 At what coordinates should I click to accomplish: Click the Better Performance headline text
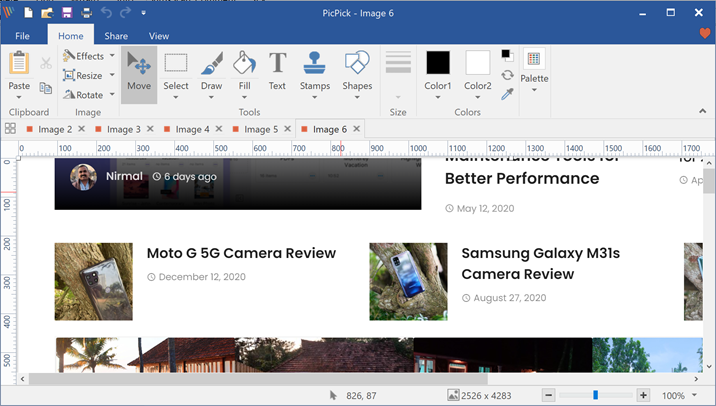(522, 179)
